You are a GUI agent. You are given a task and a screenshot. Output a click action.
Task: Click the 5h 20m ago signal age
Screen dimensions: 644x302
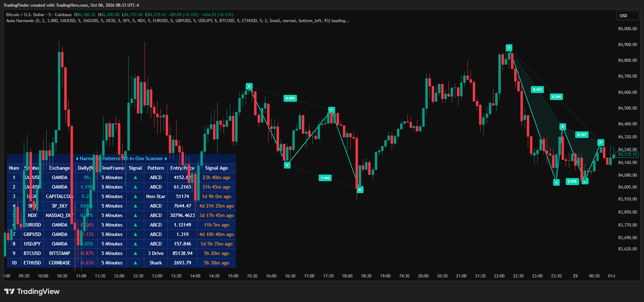[x=217, y=254]
